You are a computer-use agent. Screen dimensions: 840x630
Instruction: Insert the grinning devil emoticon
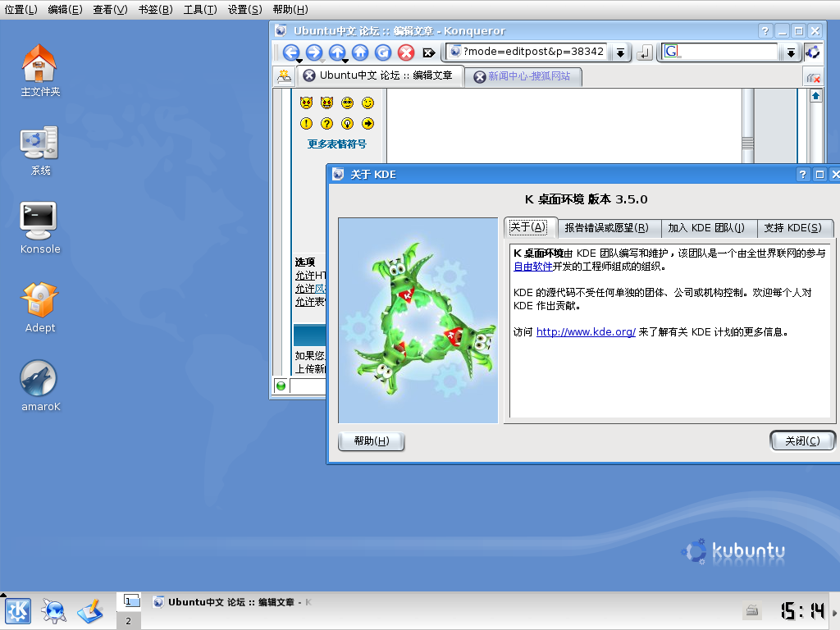[326, 103]
